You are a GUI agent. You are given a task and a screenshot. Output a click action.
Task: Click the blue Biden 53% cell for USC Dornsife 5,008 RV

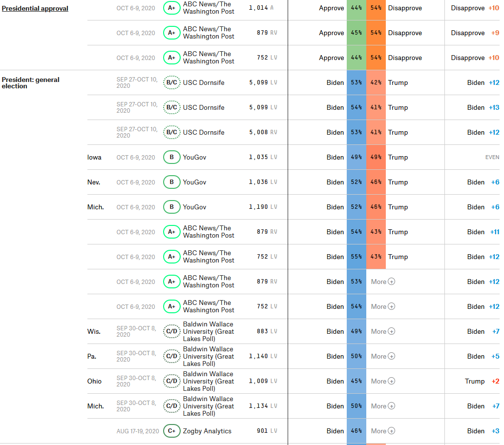[x=357, y=132]
